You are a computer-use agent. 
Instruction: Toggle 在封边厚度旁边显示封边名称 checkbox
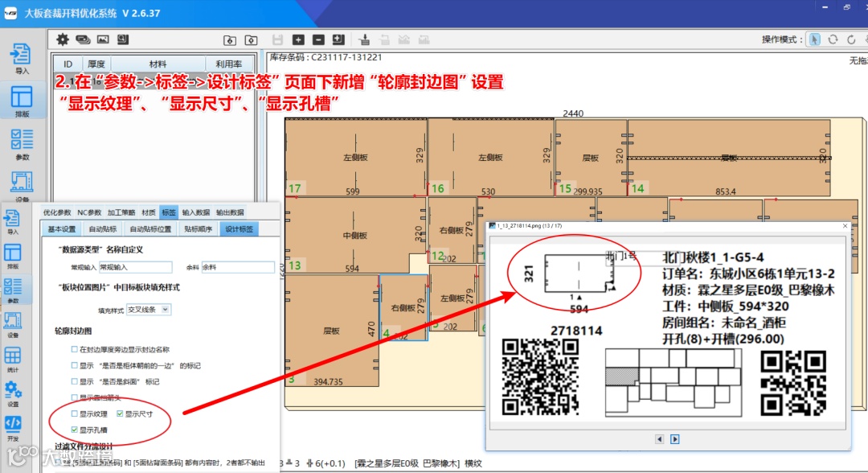click(74, 349)
